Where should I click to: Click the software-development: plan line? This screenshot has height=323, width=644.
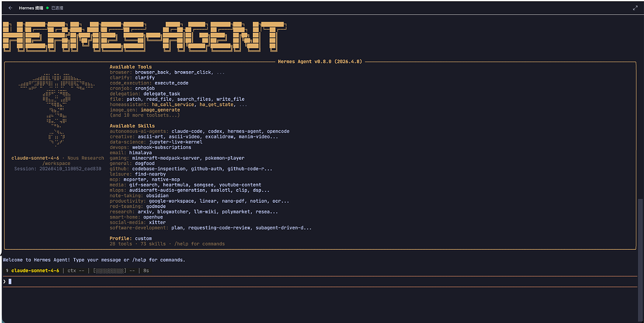coord(211,228)
